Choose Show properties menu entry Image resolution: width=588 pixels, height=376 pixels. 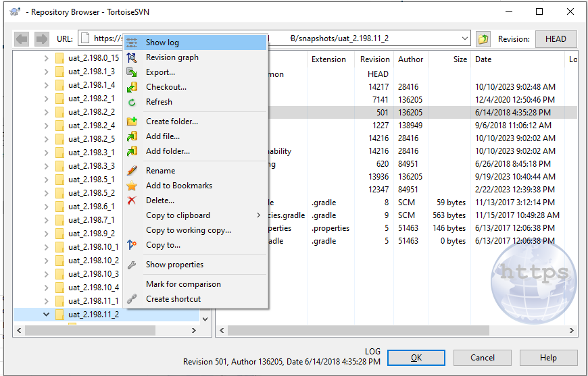[x=195, y=265]
